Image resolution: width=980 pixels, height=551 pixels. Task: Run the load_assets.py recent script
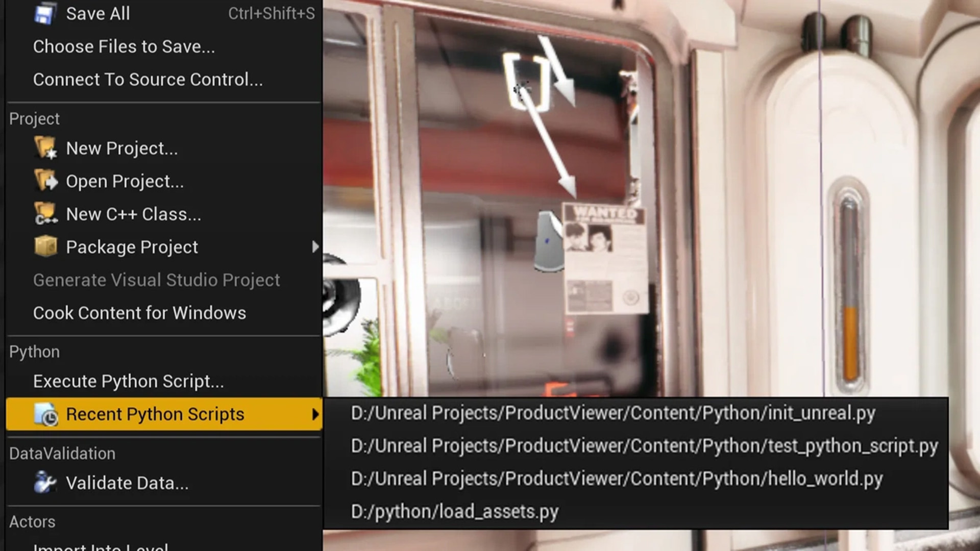pos(454,511)
